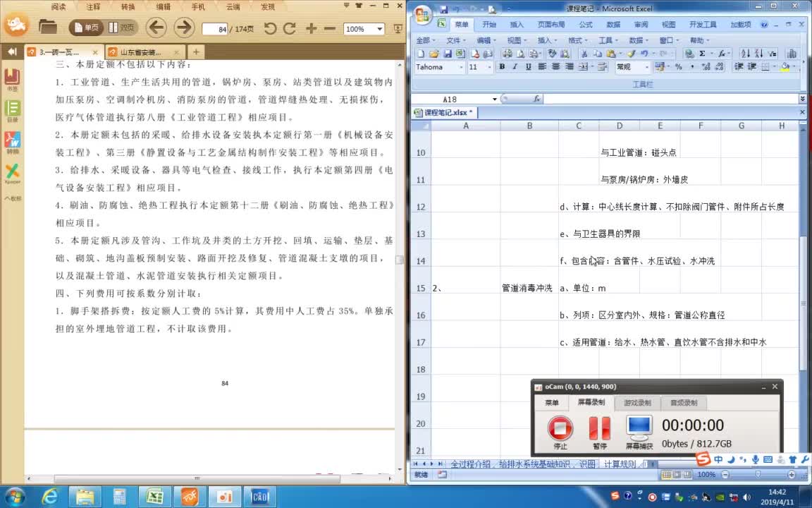
Task: Add a new PDF reader tab
Action: (x=196, y=52)
